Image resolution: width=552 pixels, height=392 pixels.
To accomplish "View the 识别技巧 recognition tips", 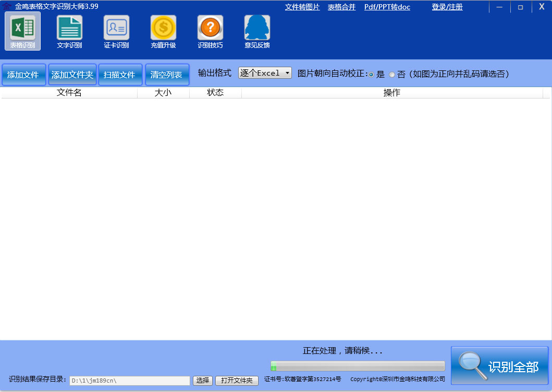I will (x=210, y=31).
